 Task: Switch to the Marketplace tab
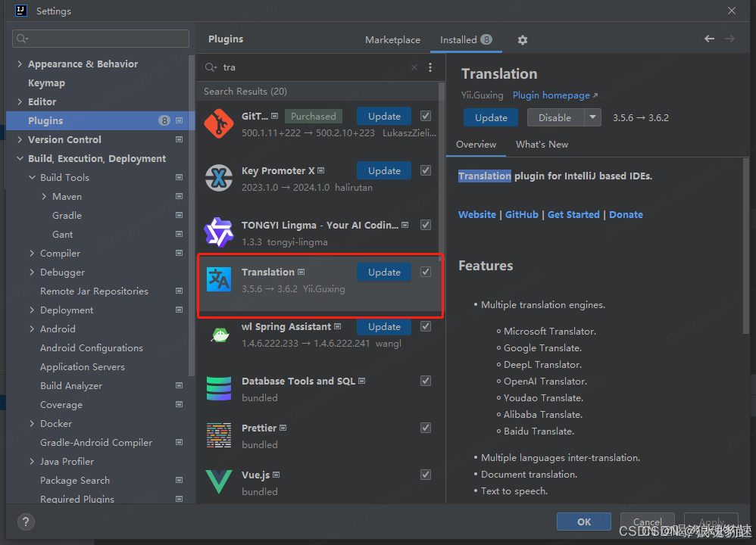coord(392,40)
